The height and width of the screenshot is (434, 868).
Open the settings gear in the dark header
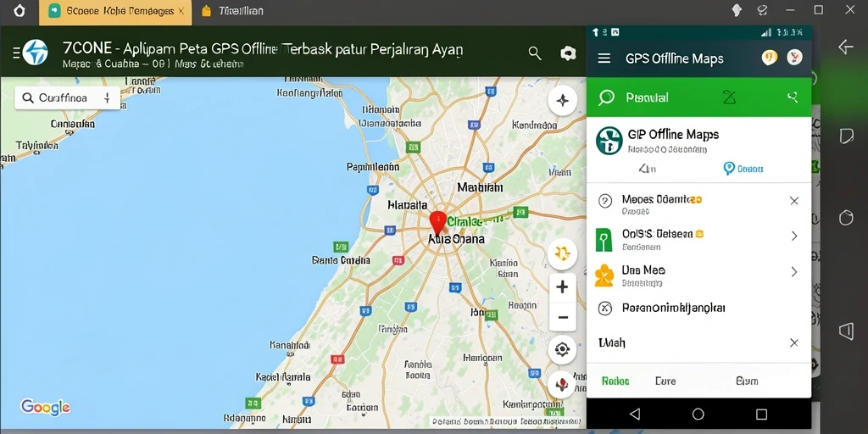[568, 53]
